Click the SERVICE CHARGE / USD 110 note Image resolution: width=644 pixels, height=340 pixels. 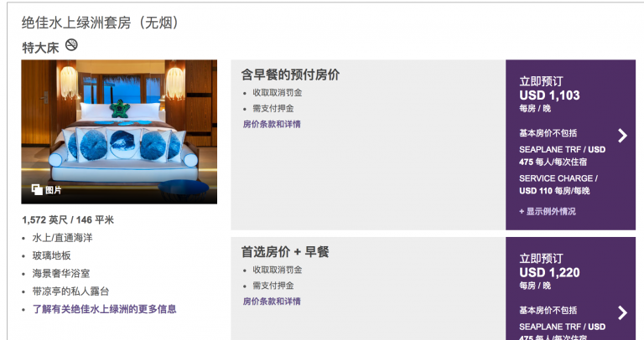[x=558, y=184]
